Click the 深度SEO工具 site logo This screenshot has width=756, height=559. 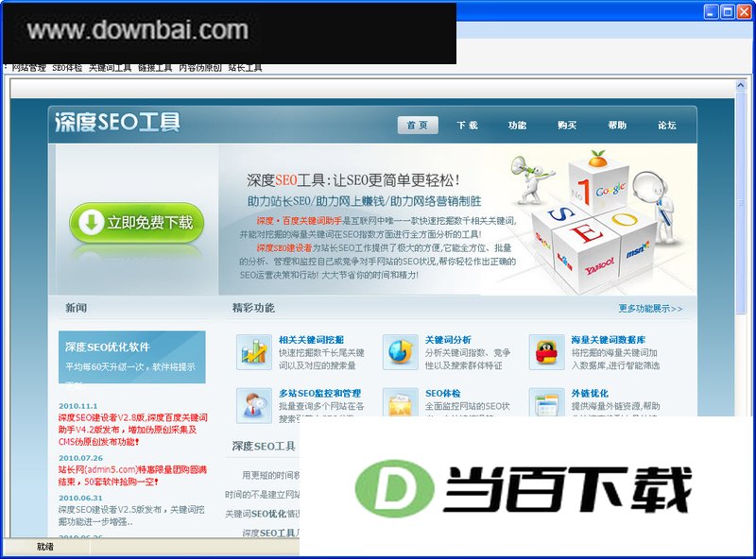[x=117, y=123]
